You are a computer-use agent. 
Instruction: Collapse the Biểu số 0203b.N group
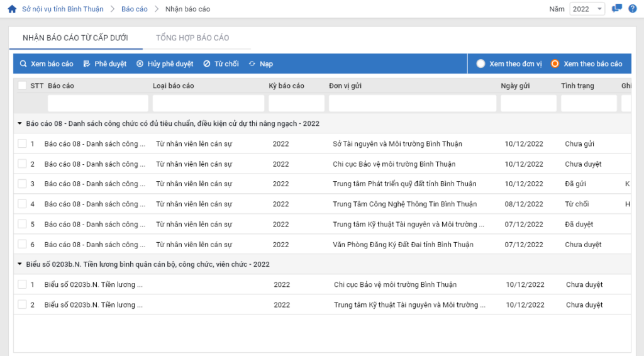pyautogui.click(x=19, y=264)
